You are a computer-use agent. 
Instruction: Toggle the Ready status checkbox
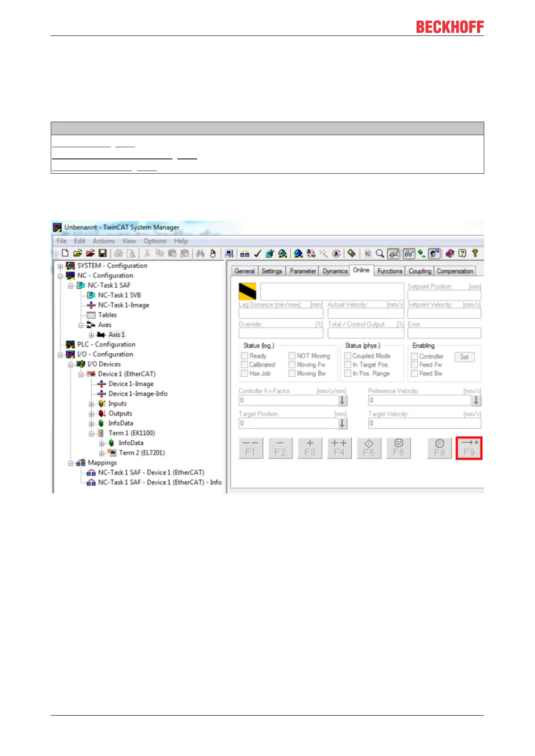(244, 356)
